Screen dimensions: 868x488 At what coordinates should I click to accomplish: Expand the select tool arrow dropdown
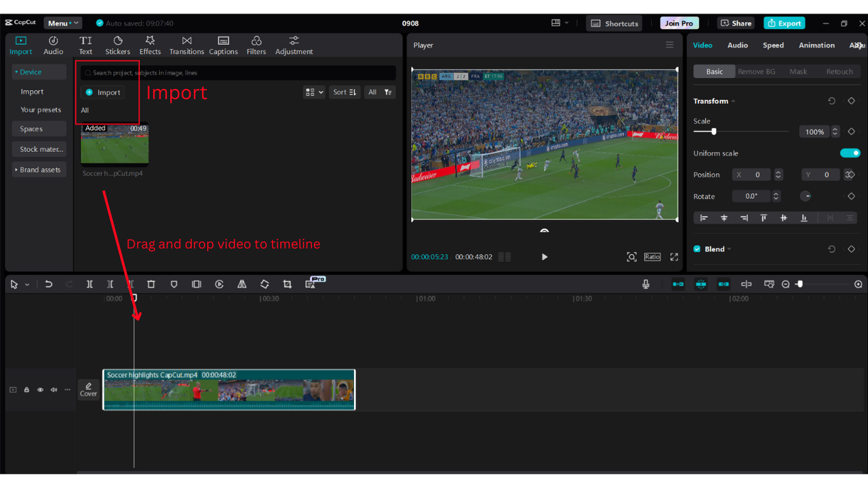[x=27, y=285]
